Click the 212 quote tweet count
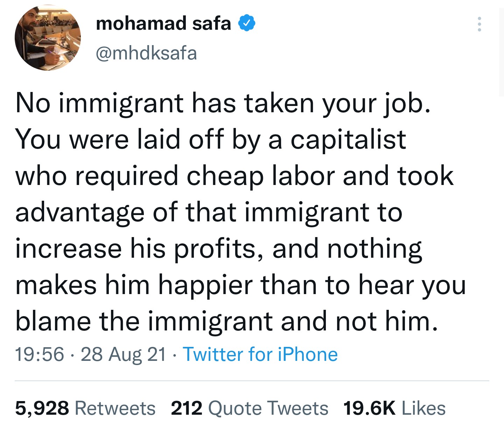This screenshot has width=504, height=428. click(x=187, y=408)
